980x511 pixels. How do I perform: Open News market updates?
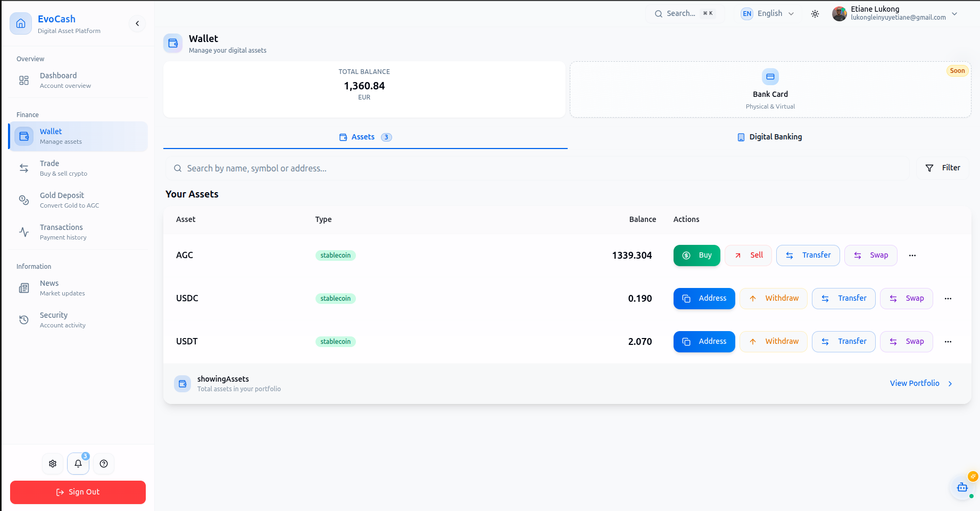[49, 287]
